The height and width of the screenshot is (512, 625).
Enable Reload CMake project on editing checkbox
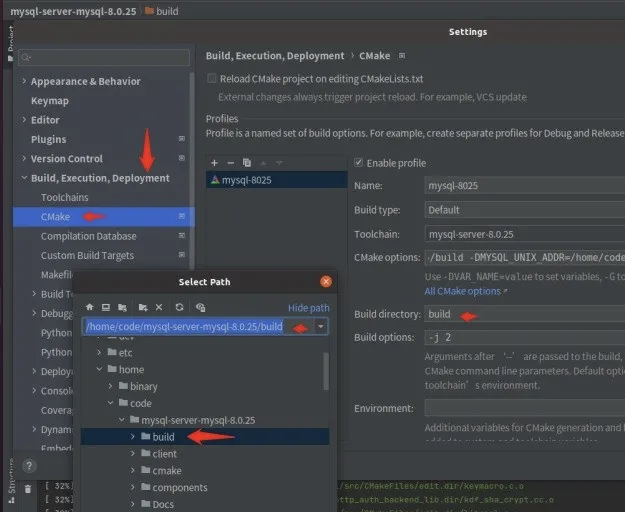click(212, 79)
